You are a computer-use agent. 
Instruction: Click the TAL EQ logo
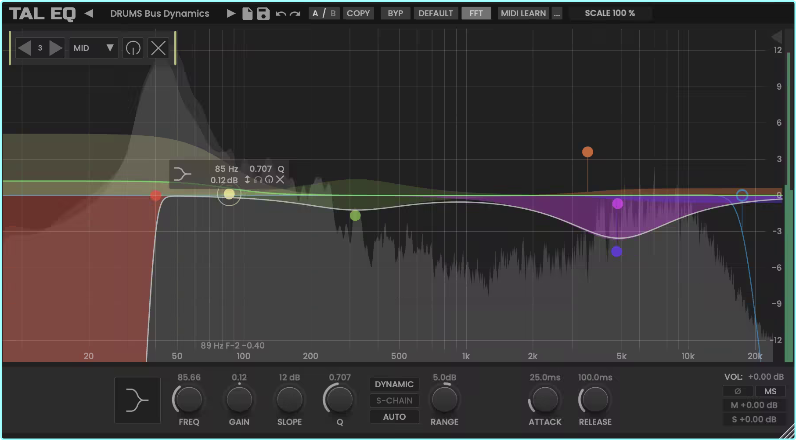(x=42, y=14)
